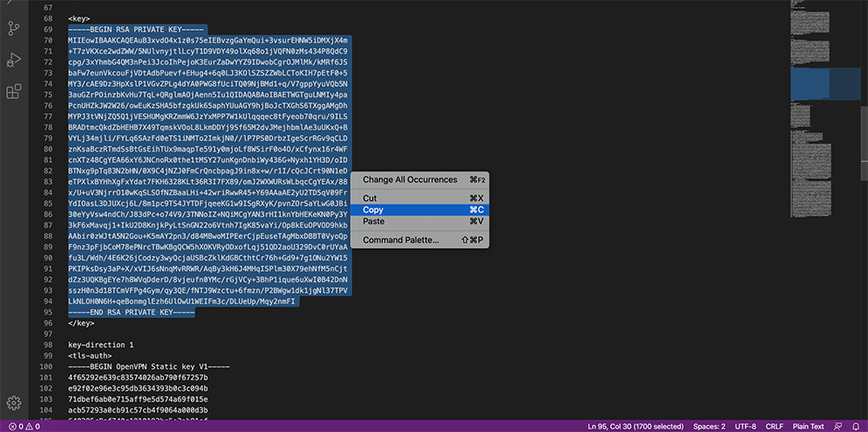Open the Manage gear menu
Screen dimensions: 868x432
pyautogui.click(x=14, y=403)
